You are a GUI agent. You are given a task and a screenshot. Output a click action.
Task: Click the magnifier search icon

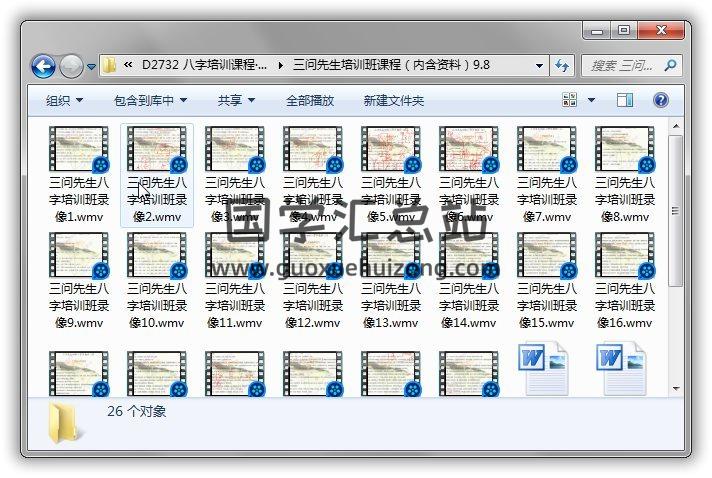pos(670,66)
